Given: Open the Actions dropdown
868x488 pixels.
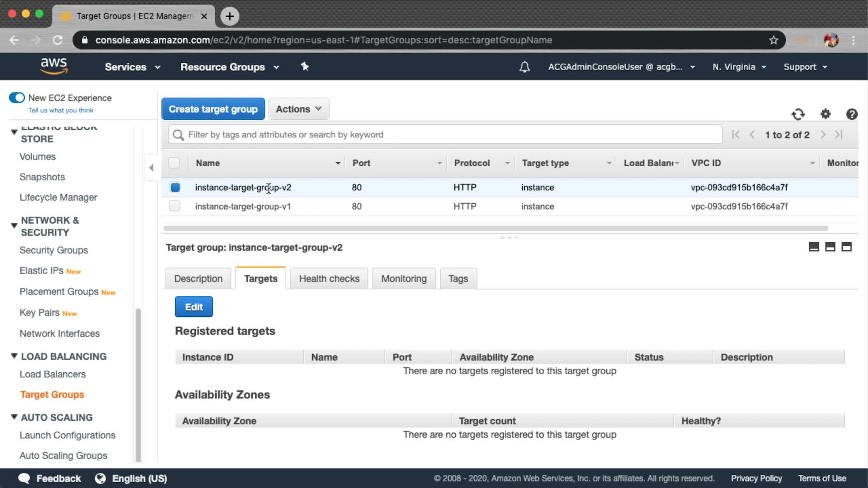Looking at the screenshot, I should click(x=298, y=109).
